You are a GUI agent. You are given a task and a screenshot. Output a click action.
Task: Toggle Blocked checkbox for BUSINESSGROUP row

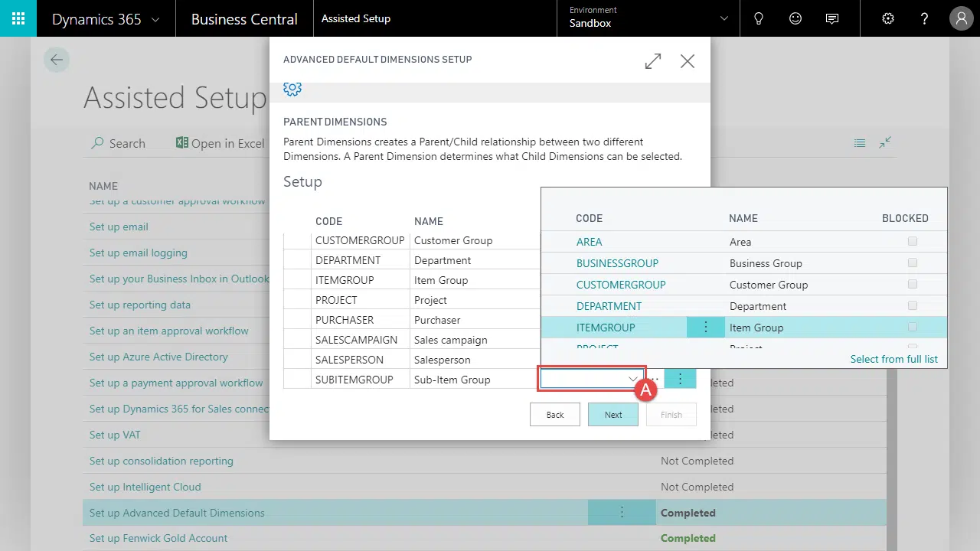[912, 262]
